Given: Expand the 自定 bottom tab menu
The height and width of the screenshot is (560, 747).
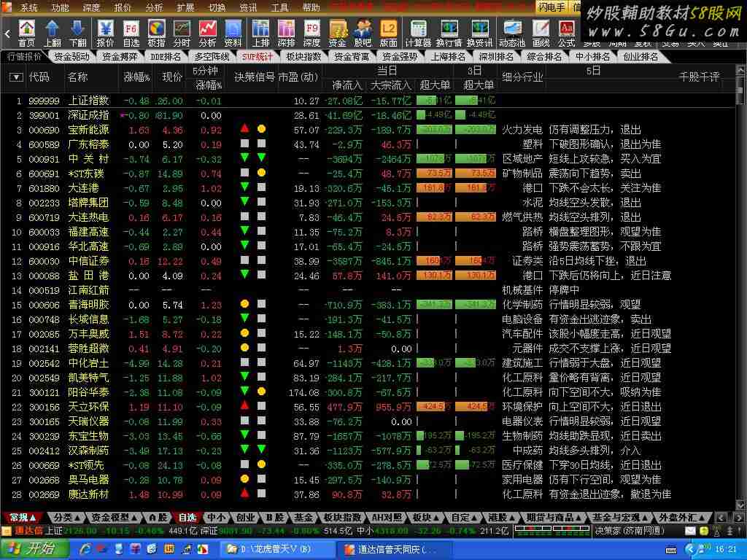Looking at the screenshot, I should click(464, 517).
